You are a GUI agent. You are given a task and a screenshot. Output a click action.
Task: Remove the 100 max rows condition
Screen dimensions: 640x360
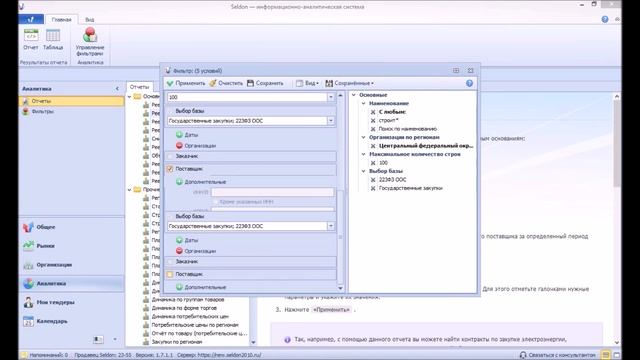[373, 163]
